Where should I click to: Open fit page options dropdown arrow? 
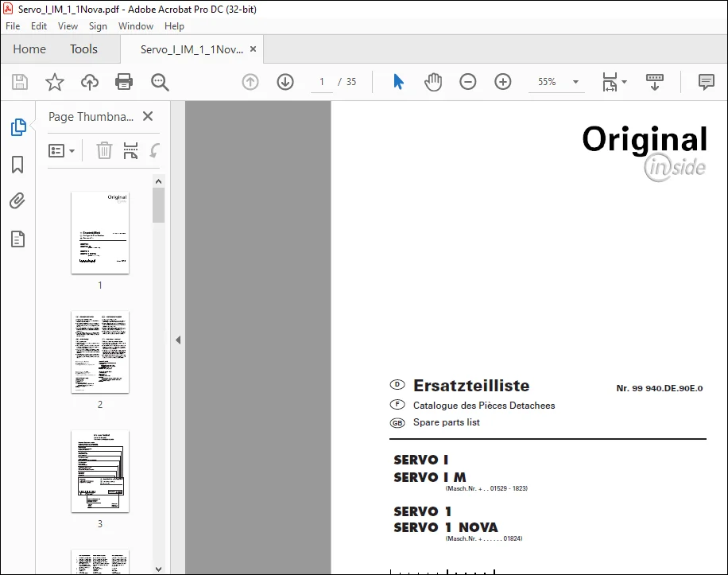tap(624, 82)
